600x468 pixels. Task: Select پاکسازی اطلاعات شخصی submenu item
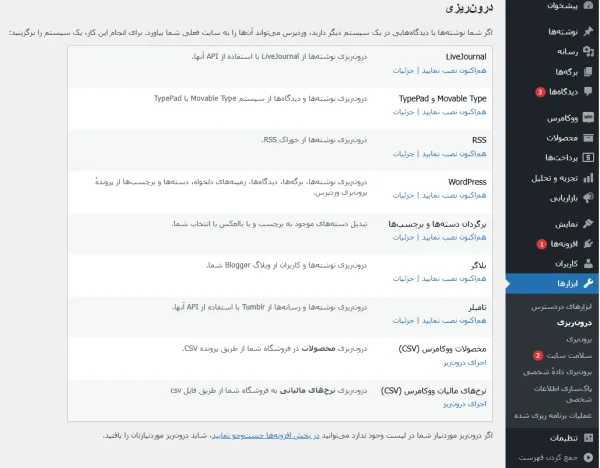pyautogui.click(x=563, y=394)
